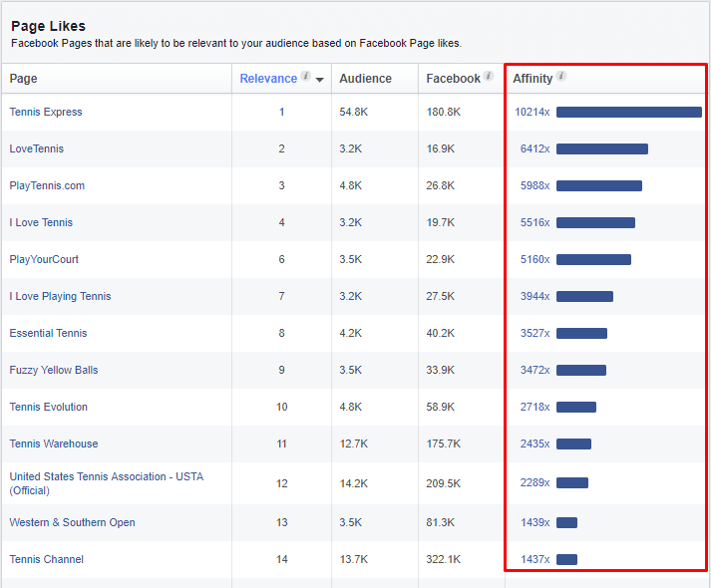Sort by the Relevance column header
Screen dimensions: 711x588
tap(268, 79)
